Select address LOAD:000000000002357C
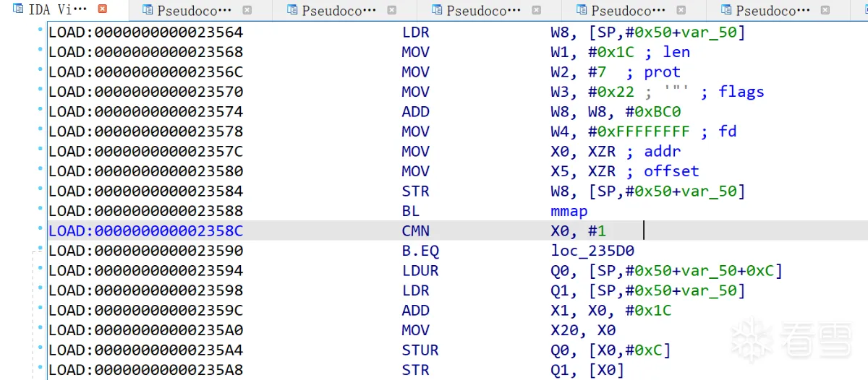Screen dimensions: 868x380 click(145, 151)
